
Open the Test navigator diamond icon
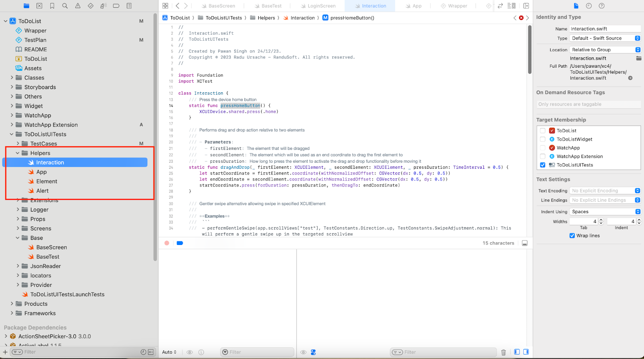tap(91, 6)
